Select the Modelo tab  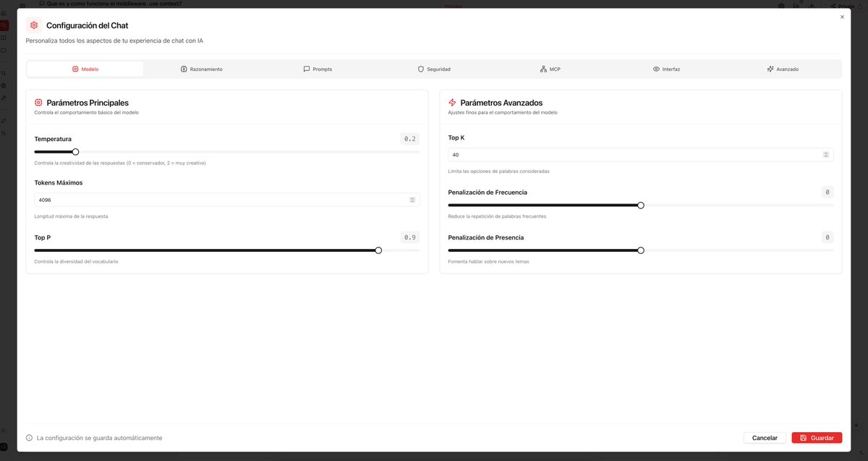[85, 69]
